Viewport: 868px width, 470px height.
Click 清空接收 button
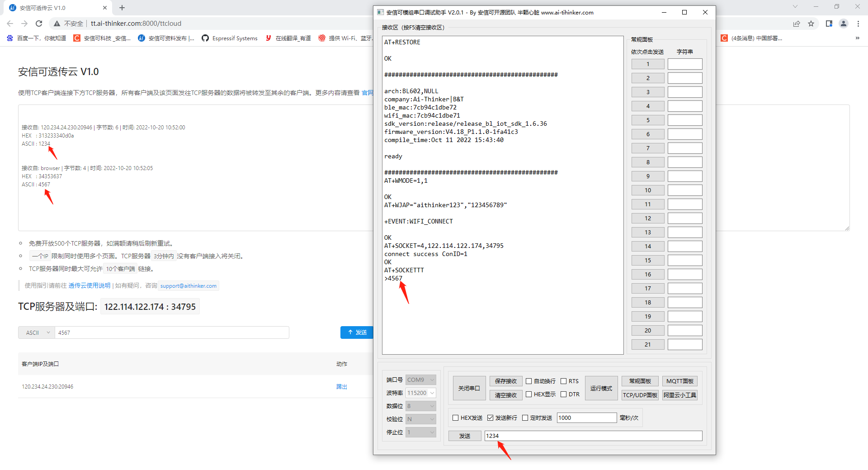pyautogui.click(x=506, y=395)
